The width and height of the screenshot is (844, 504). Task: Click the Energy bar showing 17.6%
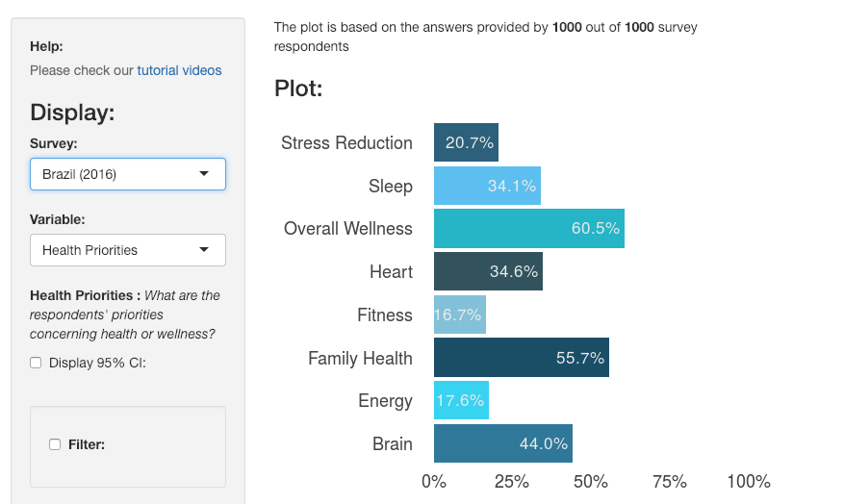pos(461,400)
